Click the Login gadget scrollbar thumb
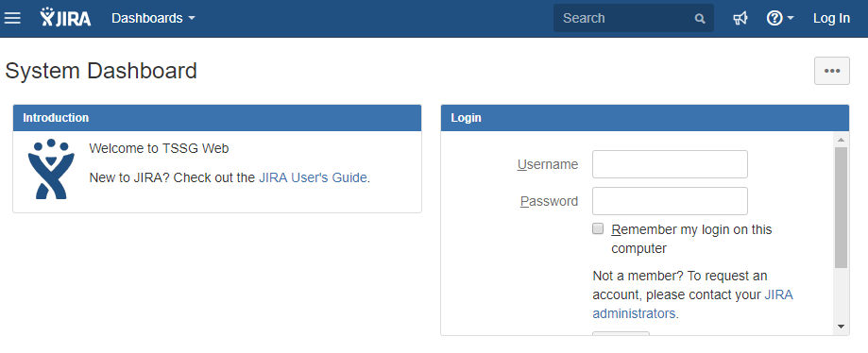Viewport: 868px width, 353px height. pyautogui.click(x=841, y=208)
